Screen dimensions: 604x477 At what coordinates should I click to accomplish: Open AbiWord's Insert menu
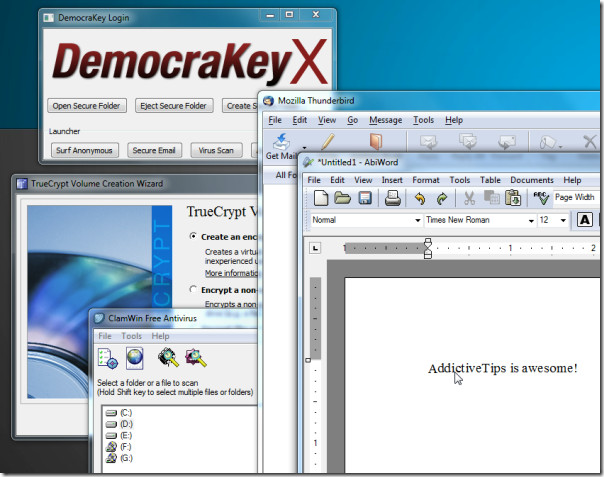pos(392,180)
